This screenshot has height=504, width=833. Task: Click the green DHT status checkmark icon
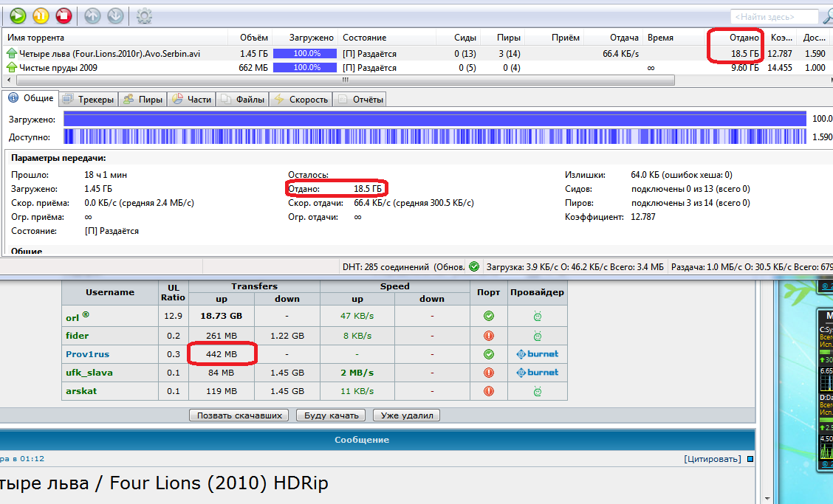click(474, 266)
